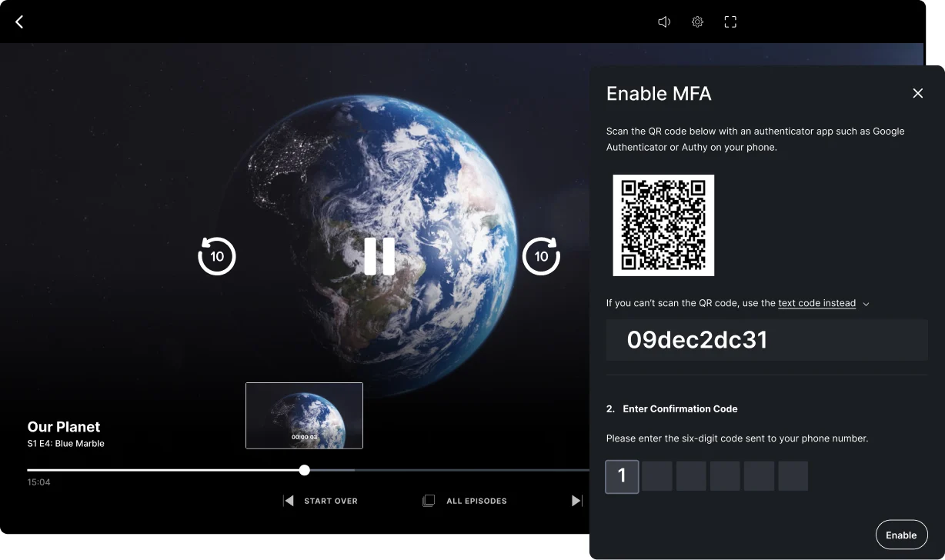Go back with the left chevron icon
945x560 pixels.
(x=20, y=22)
